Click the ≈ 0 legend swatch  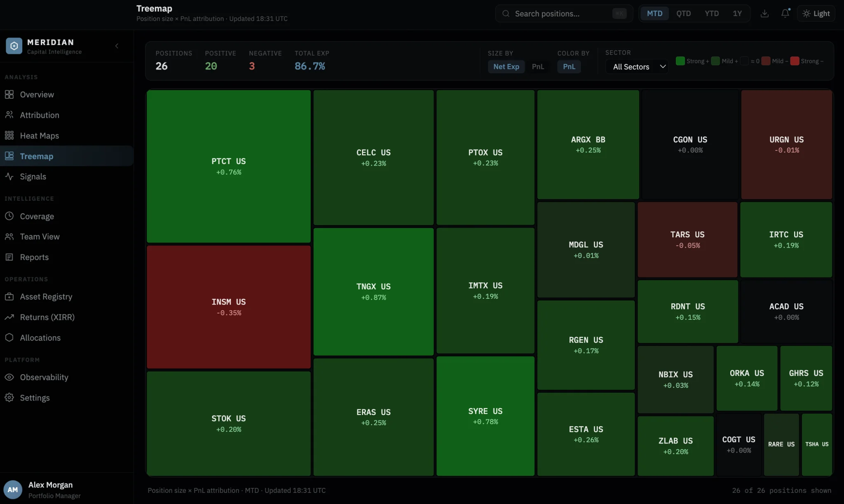point(744,61)
